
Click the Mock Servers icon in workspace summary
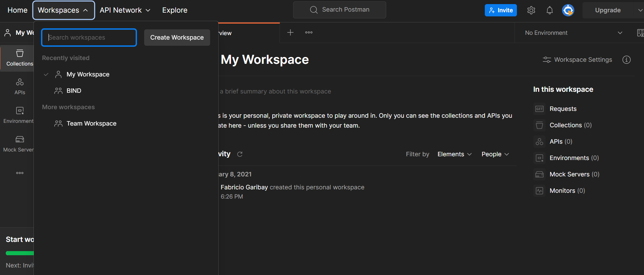coord(539,174)
